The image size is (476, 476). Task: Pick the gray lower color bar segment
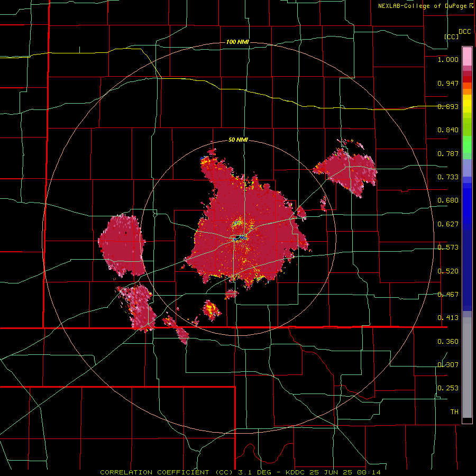coord(467,368)
